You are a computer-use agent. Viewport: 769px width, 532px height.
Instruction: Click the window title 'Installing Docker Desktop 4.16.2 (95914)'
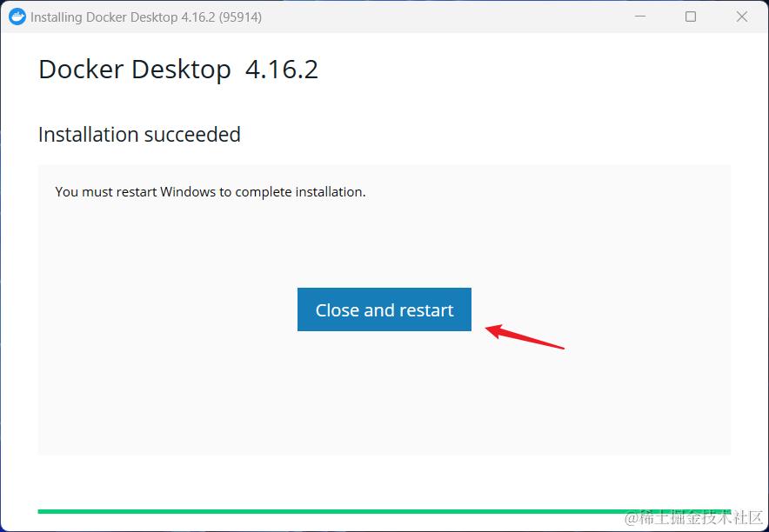tap(146, 17)
